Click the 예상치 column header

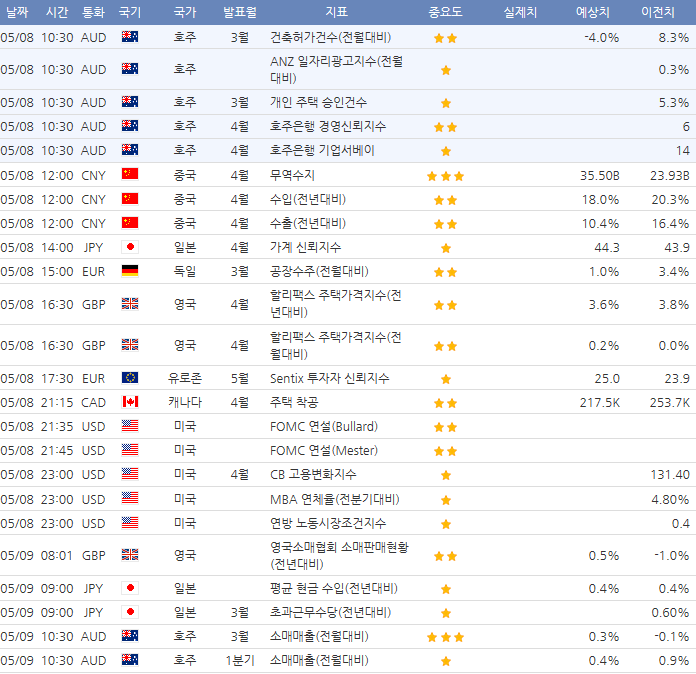pos(593,12)
